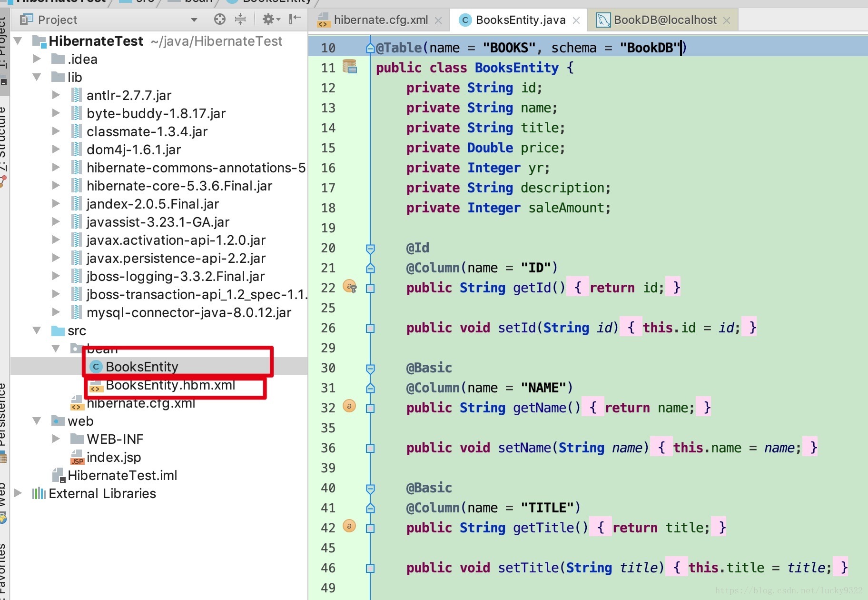Place cursor on BooksEntity class name line 11
The height and width of the screenshot is (600, 868).
(x=516, y=68)
